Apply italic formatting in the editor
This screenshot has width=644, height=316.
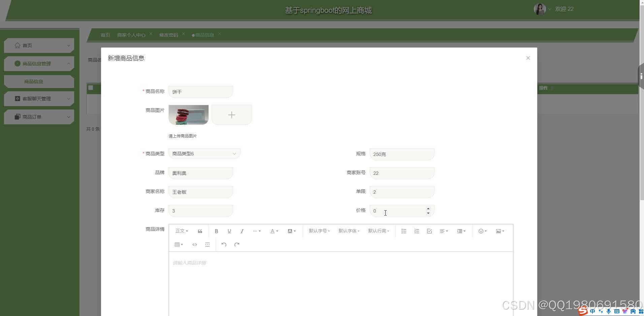pyautogui.click(x=242, y=231)
